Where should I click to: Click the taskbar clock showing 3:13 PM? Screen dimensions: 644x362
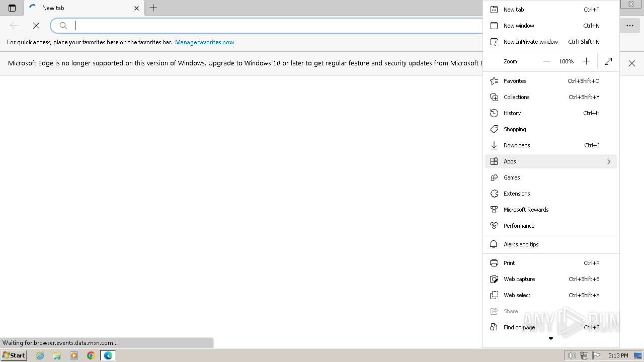click(x=618, y=355)
